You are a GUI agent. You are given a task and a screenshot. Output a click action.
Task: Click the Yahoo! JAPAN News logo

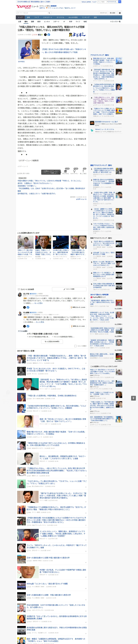pyautogui.click(x=27, y=7)
